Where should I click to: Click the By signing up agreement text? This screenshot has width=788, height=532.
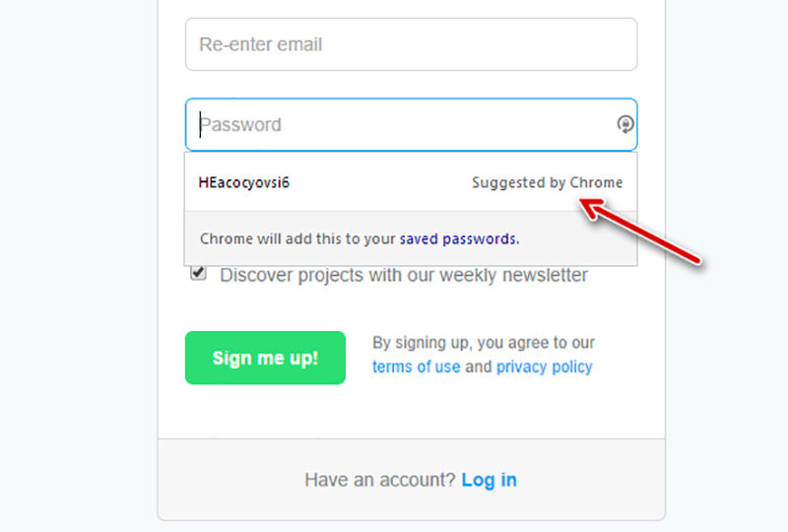coord(484,343)
